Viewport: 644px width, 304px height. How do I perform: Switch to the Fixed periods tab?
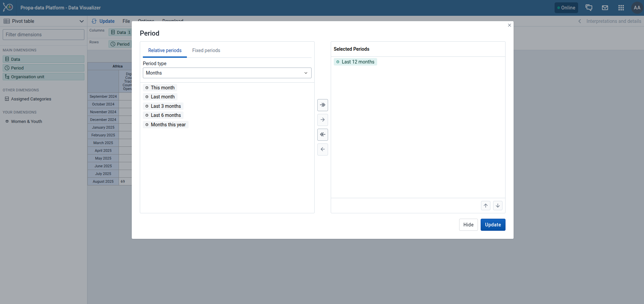pos(206,50)
